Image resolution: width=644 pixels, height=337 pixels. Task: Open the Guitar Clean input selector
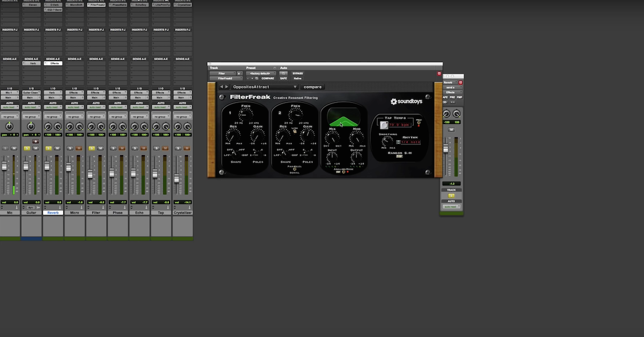click(31, 92)
